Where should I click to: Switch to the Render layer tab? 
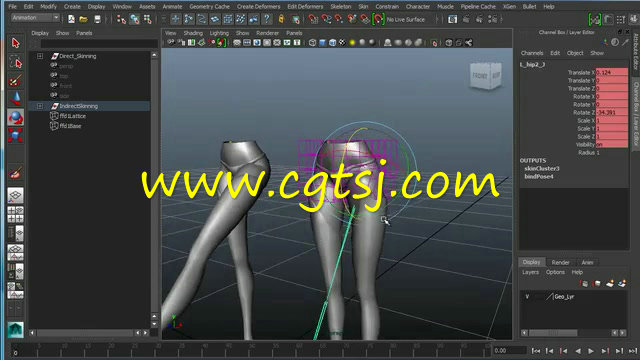pyautogui.click(x=560, y=262)
